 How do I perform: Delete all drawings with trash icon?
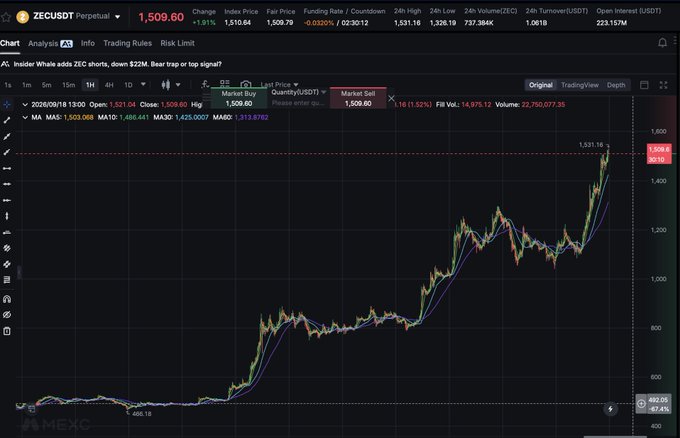pos(7,331)
